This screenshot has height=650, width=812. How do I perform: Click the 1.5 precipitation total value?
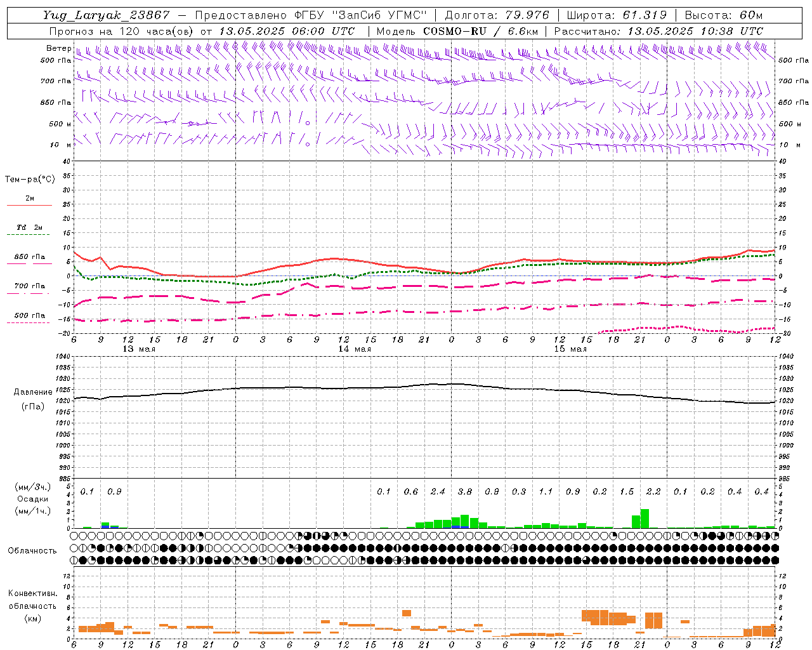627,491
